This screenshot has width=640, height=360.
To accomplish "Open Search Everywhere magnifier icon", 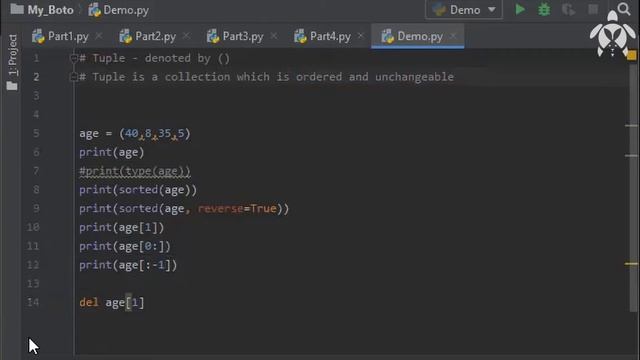I will (x=624, y=9).
